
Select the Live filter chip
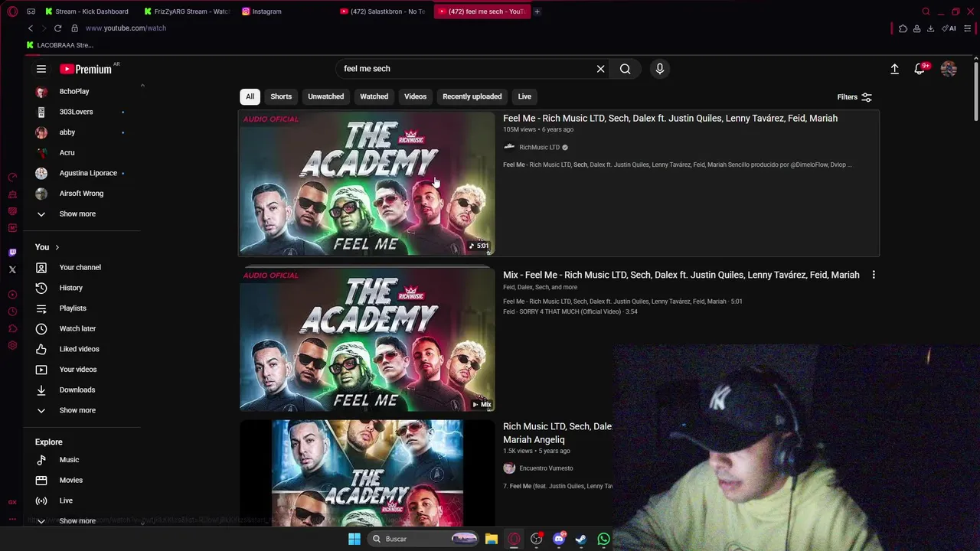(x=524, y=96)
